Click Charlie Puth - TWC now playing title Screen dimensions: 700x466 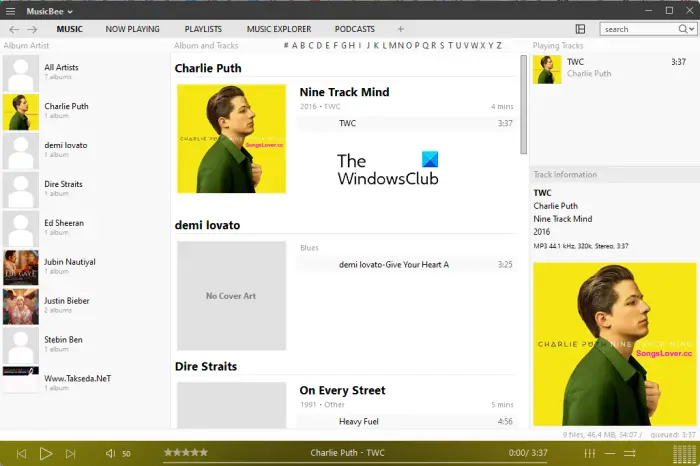click(347, 453)
